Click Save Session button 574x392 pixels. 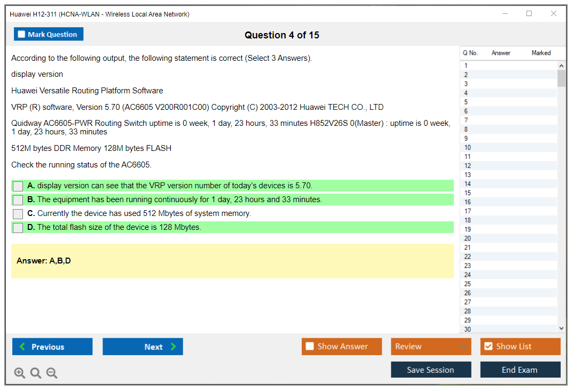431,370
